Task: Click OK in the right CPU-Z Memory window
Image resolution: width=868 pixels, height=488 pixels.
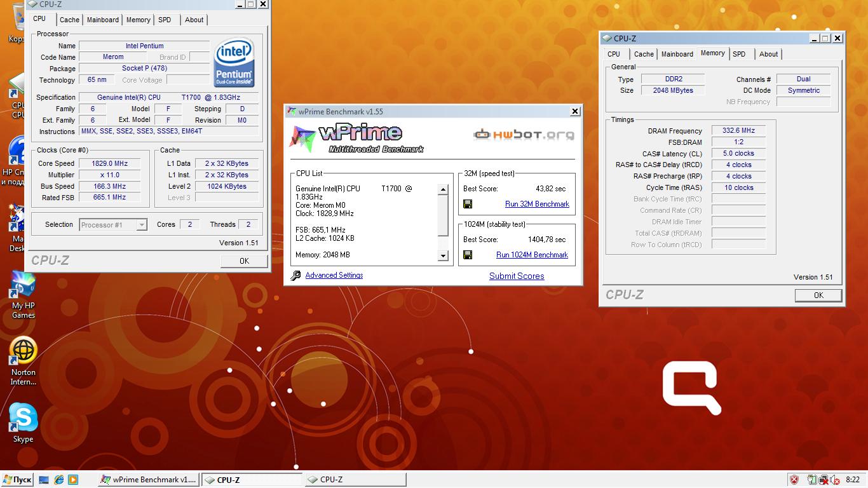Action: (x=818, y=295)
